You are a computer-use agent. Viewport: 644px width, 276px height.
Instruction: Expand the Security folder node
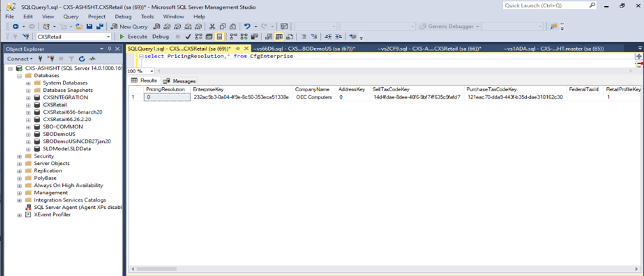(20, 156)
